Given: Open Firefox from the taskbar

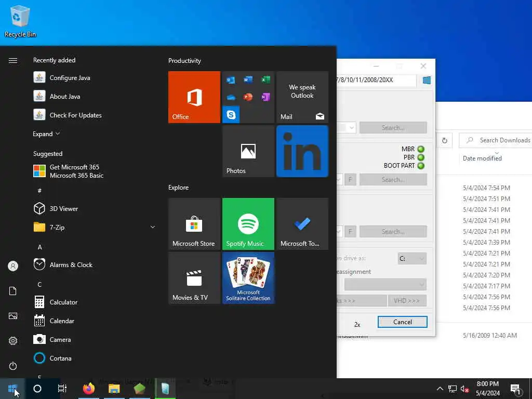Looking at the screenshot, I should click(89, 389).
